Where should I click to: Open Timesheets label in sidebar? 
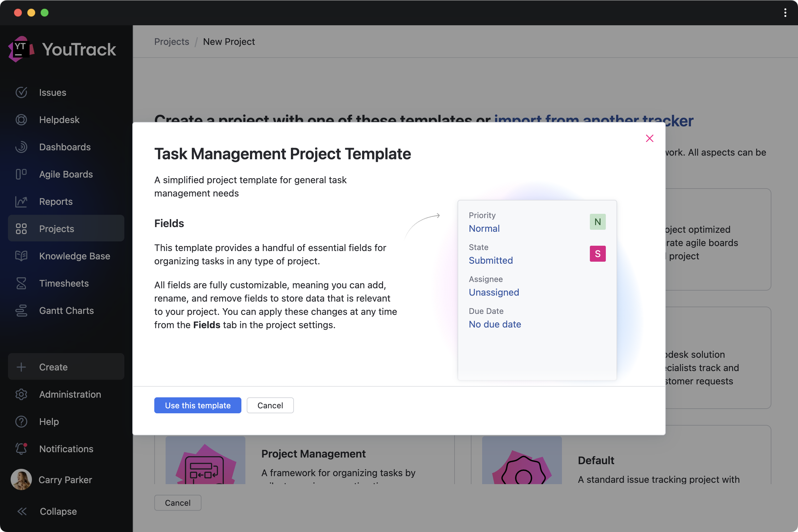pyautogui.click(x=64, y=283)
